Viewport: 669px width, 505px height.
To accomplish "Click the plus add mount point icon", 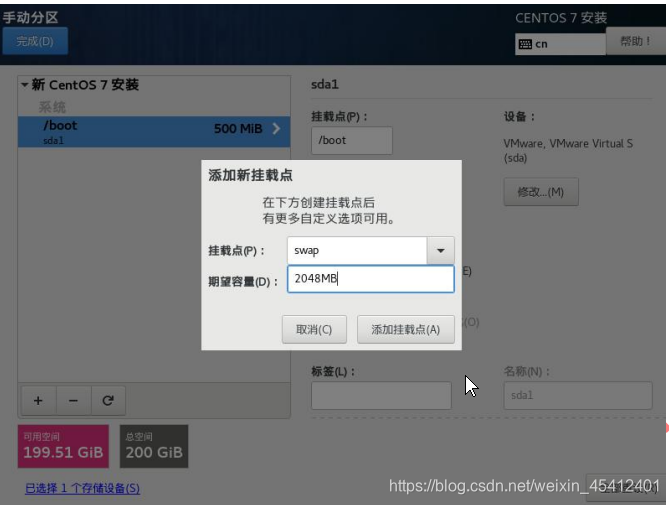I will pyautogui.click(x=38, y=401).
